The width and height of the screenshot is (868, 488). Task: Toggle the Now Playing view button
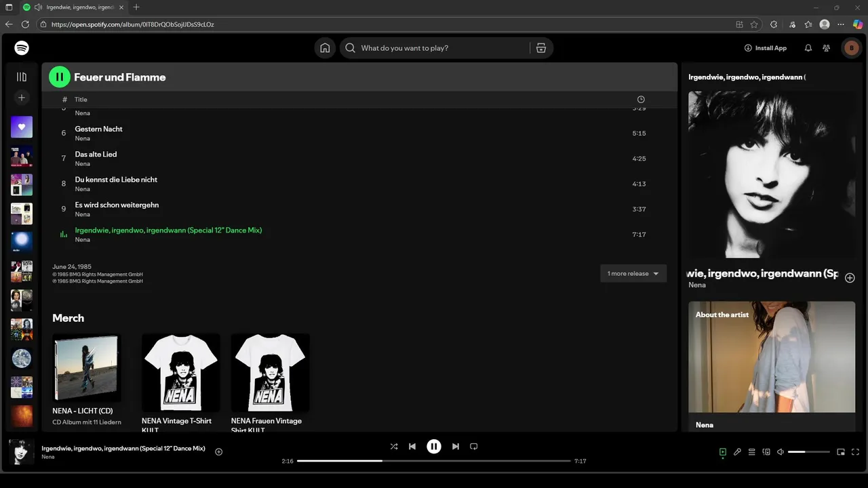[x=723, y=452]
